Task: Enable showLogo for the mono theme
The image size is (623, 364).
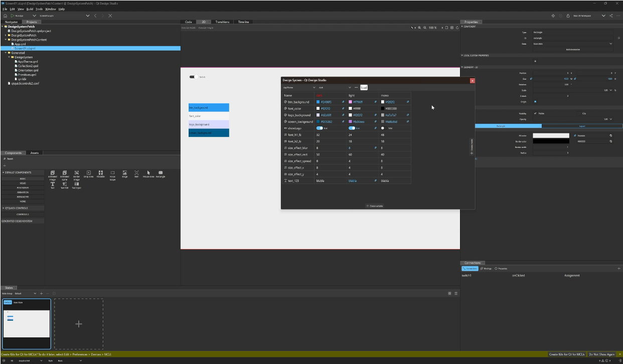Action: pos(383,128)
